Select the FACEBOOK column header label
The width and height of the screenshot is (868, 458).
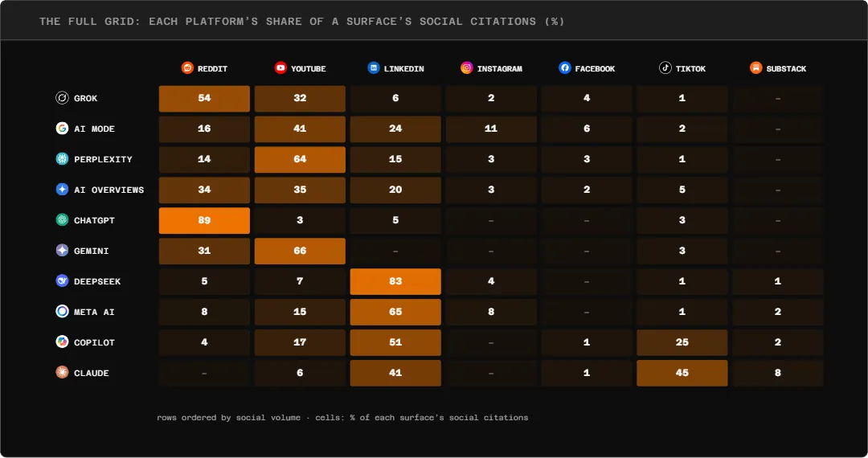[595, 68]
